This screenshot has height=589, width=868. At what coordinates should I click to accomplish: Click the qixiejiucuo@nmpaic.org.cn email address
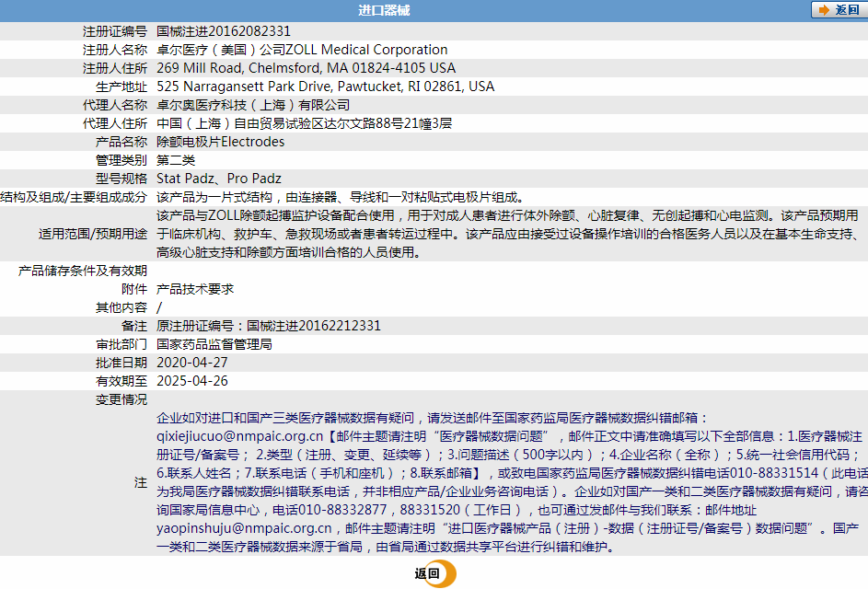240,436
